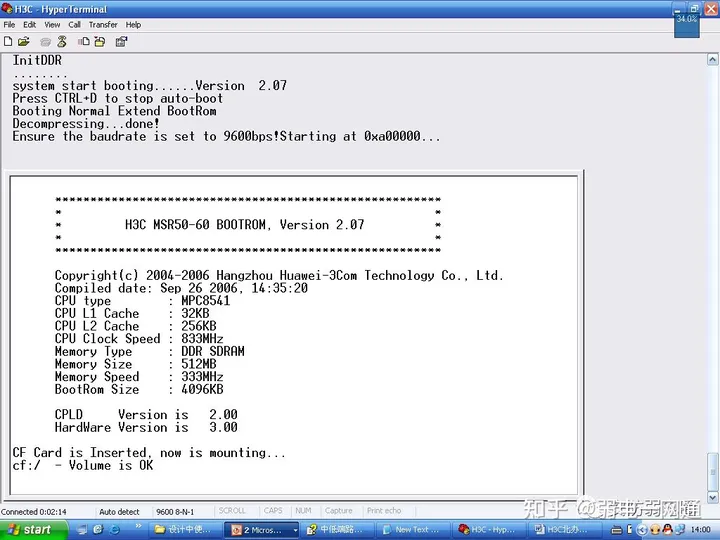Click Show Desktop in Quick Launch

coord(82,529)
